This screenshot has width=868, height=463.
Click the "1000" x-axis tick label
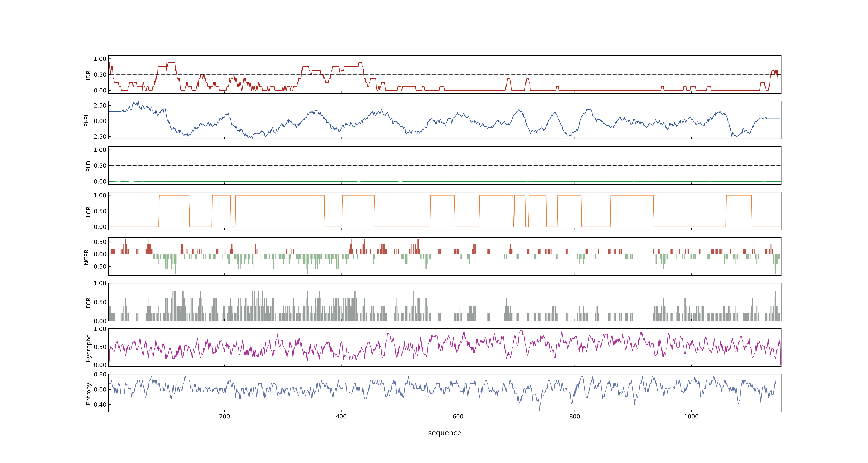pos(691,416)
